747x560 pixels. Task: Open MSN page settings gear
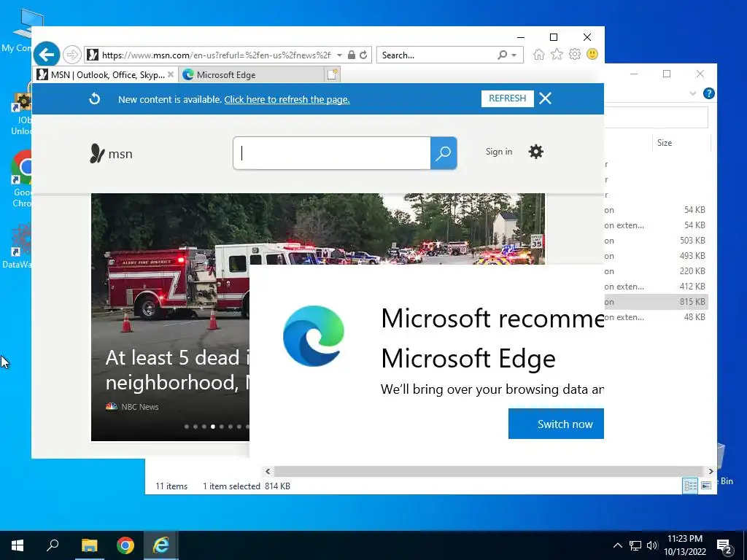coord(536,152)
